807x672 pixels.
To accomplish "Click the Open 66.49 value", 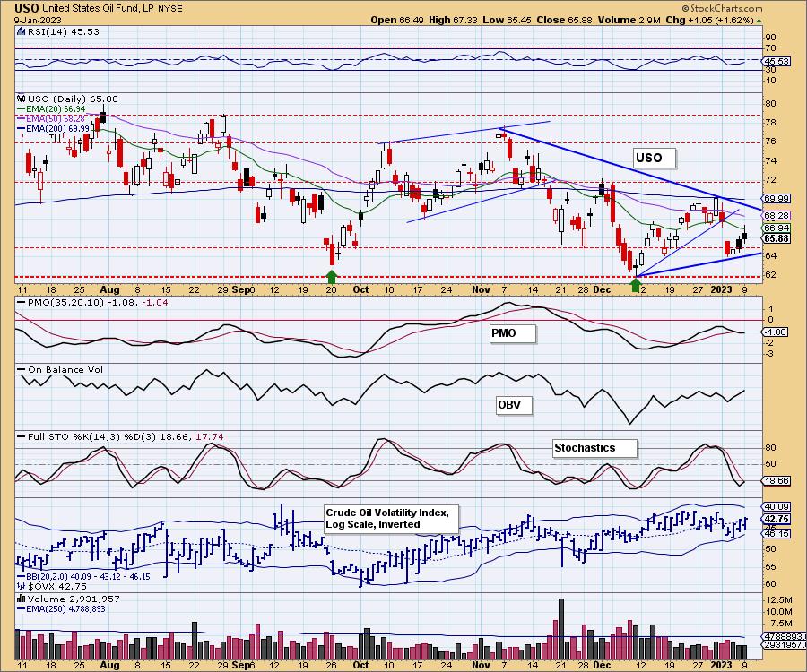I will [x=397, y=20].
